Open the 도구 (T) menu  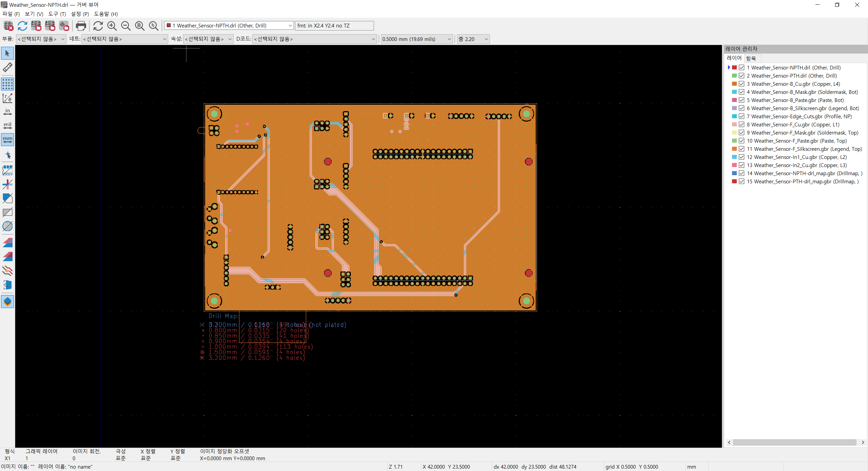coord(57,14)
